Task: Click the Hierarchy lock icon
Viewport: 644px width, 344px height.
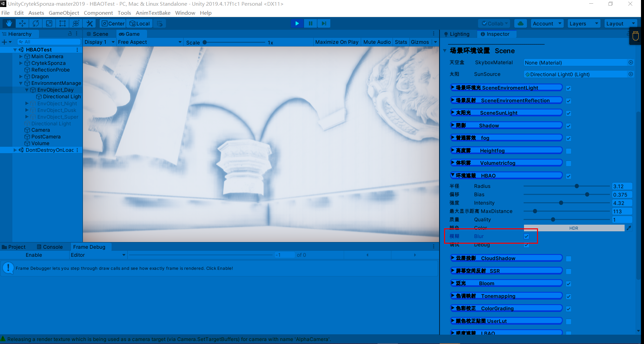Action: click(70, 34)
